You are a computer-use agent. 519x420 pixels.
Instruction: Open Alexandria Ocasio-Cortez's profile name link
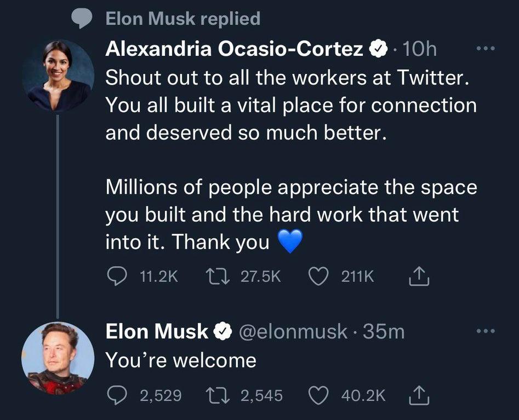click(x=235, y=49)
